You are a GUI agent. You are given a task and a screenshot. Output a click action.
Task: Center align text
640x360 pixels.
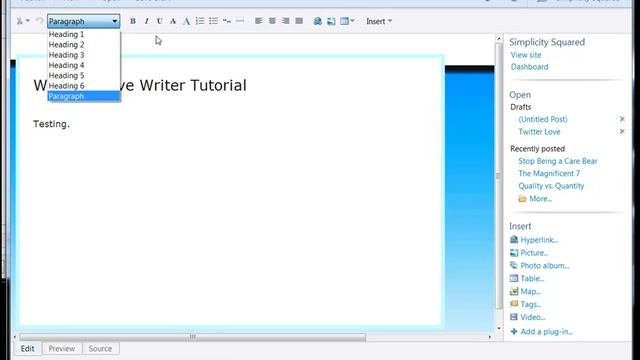(x=272, y=21)
